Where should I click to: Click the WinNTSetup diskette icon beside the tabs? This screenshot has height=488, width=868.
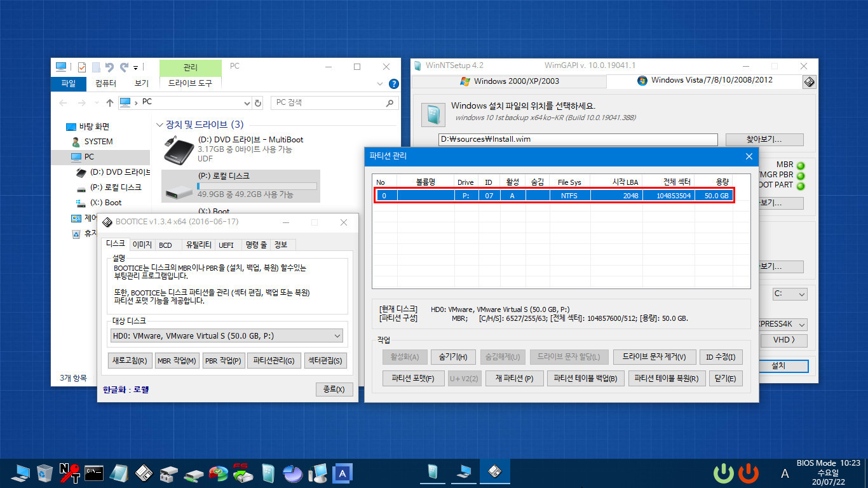pyautogui.click(x=809, y=82)
